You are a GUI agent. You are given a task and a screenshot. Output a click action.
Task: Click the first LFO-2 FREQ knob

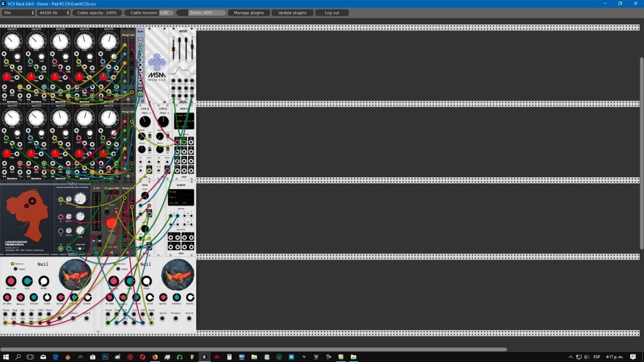145,121
